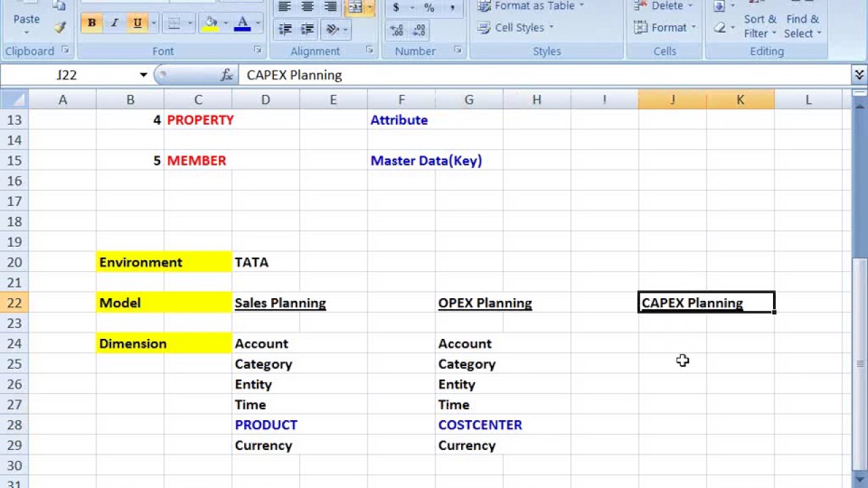Apply comma style
The height and width of the screenshot is (488, 868).
[452, 7]
